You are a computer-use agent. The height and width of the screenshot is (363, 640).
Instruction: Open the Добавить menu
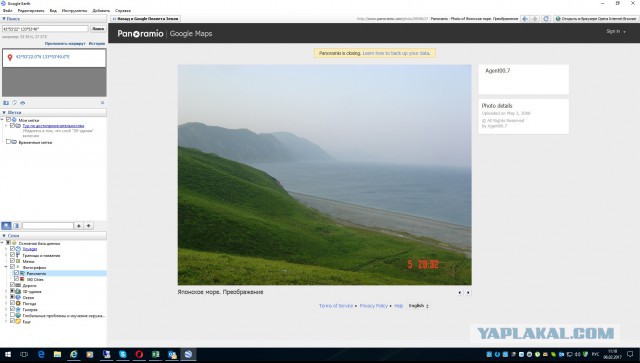pyautogui.click(x=101, y=11)
